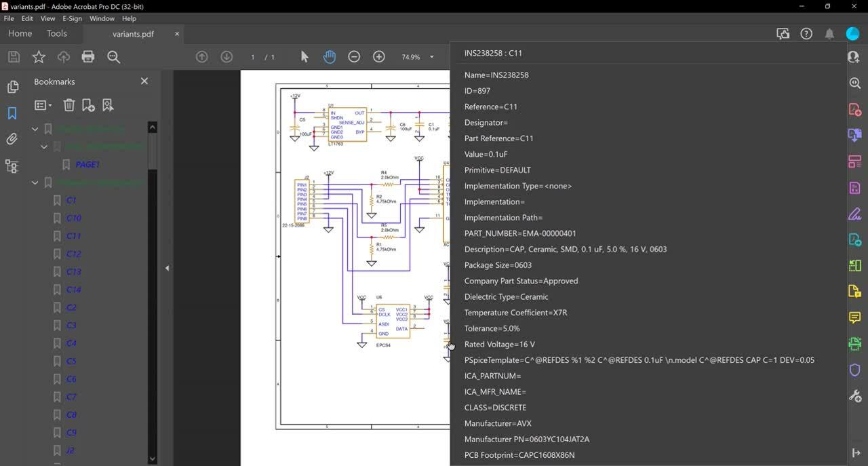This screenshot has width=868, height=466.
Task: Open the bookmark options dropdown menu
Action: 42,104
